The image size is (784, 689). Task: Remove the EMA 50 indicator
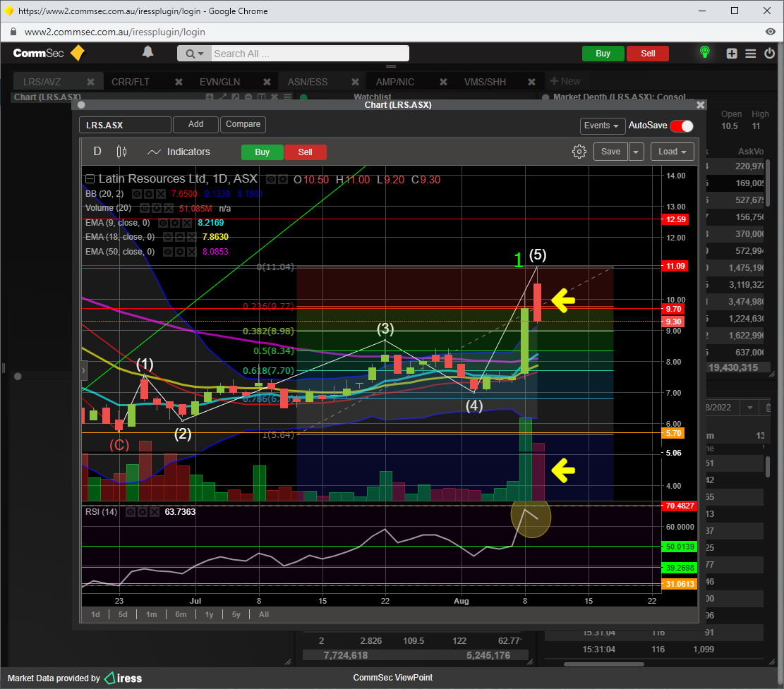[191, 252]
